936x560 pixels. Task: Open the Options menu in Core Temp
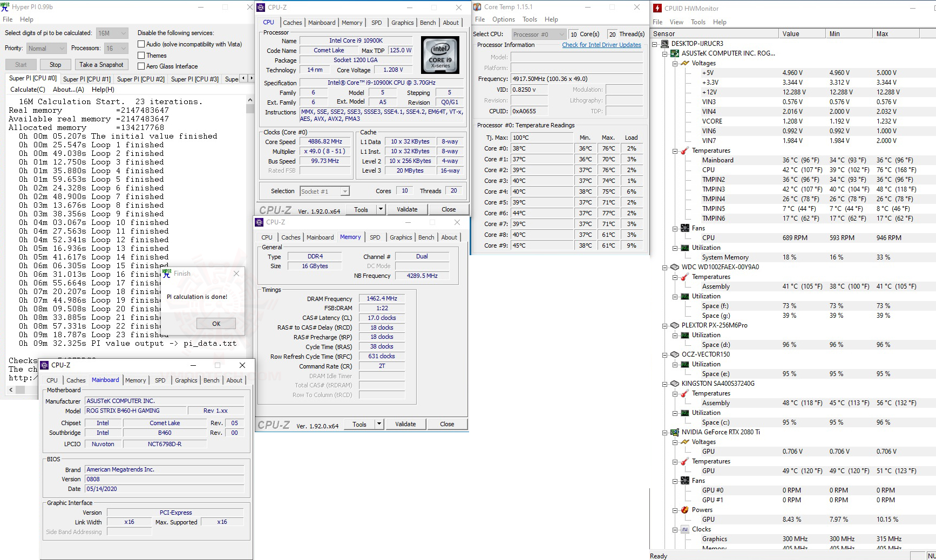point(503,19)
